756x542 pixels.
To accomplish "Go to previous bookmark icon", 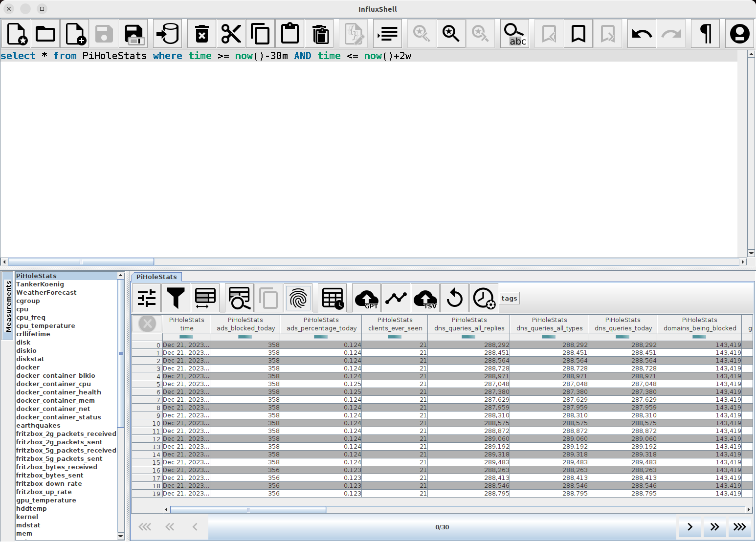I will coord(549,34).
